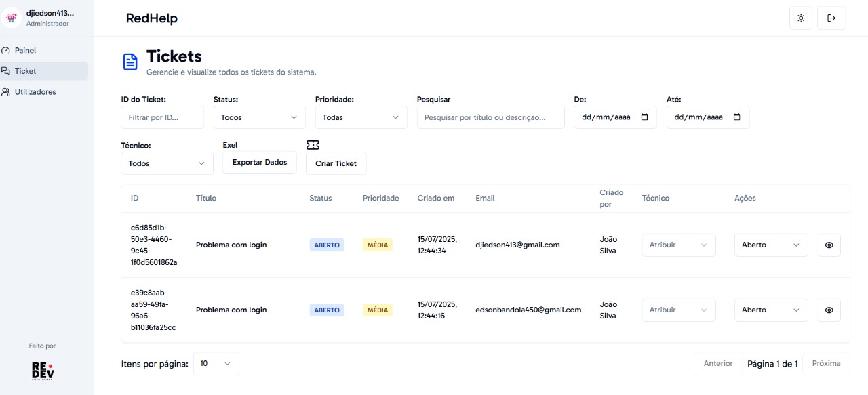
Task: Click the ticket icon above Criar Ticket
Action: [x=313, y=144]
